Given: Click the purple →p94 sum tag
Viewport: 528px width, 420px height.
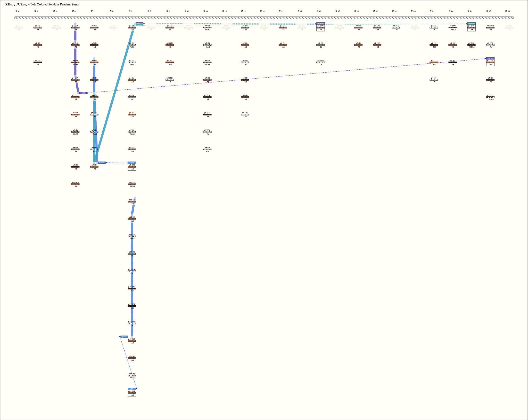Looking at the screenshot, I should (83, 93).
